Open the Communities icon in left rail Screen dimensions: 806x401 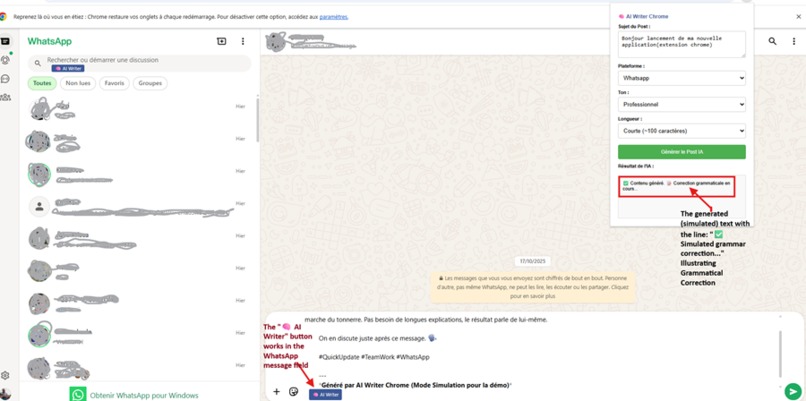pyautogui.click(x=5, y=97)
